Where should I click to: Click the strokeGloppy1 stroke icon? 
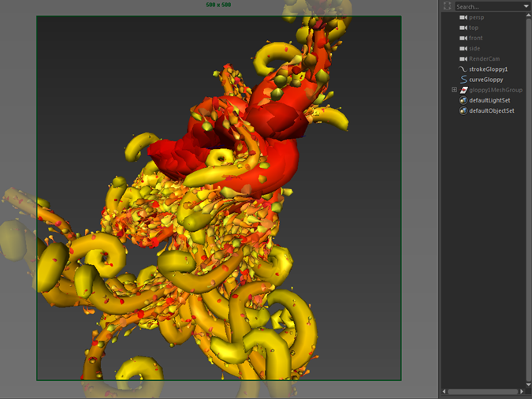[x=463, y=69]
